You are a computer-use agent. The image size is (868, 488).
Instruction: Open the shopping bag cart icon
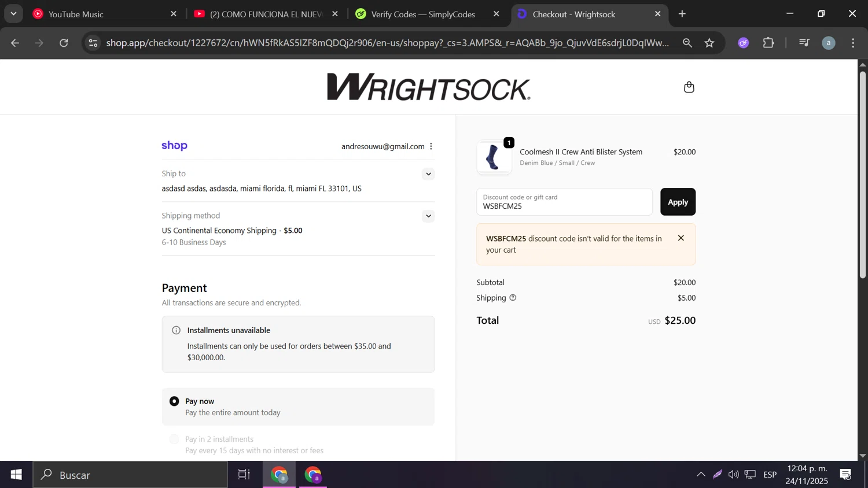coord(689,87)
